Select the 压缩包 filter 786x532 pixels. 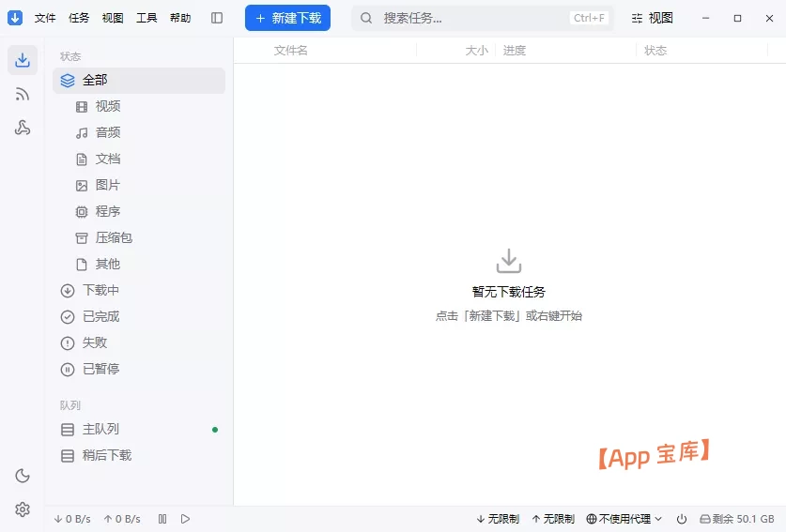[139, 238]
